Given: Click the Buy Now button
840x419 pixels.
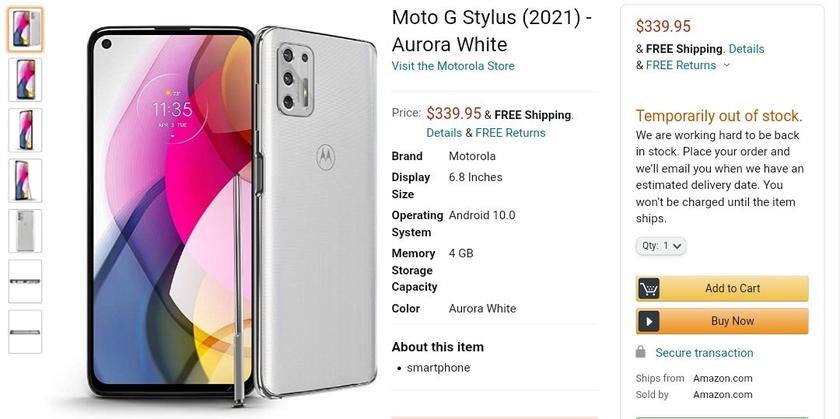Looking at the screenshot, I should coord(722,321).
